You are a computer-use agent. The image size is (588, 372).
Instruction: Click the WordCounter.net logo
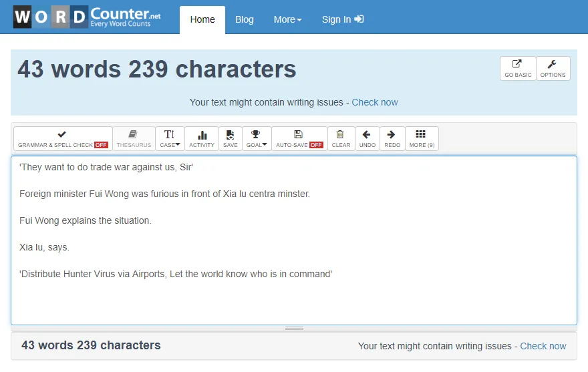coord(88,17)
